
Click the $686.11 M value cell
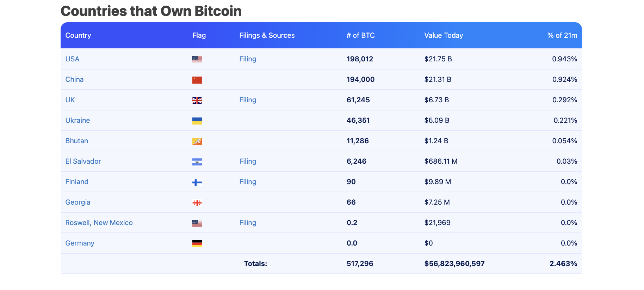(x=441, y=161)
